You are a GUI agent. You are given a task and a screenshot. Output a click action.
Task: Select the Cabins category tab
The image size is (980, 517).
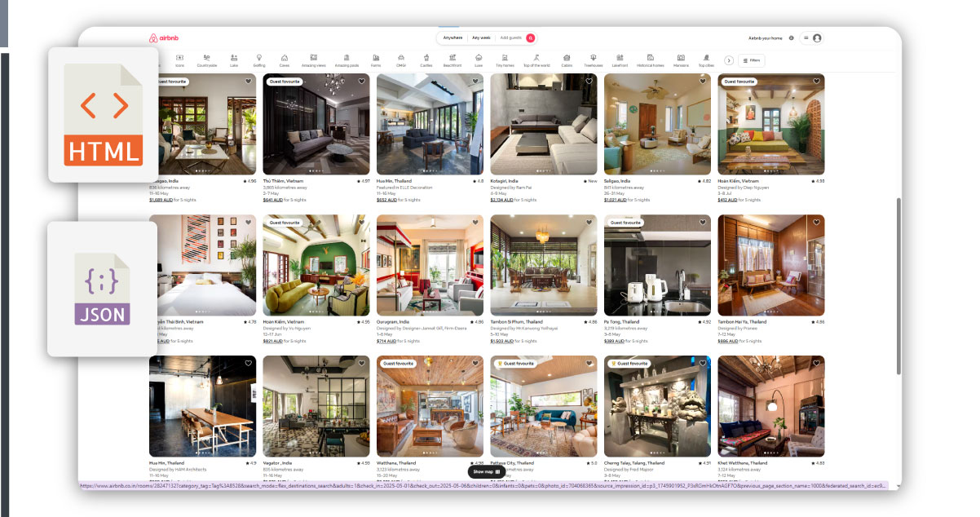tap(567, 60)
